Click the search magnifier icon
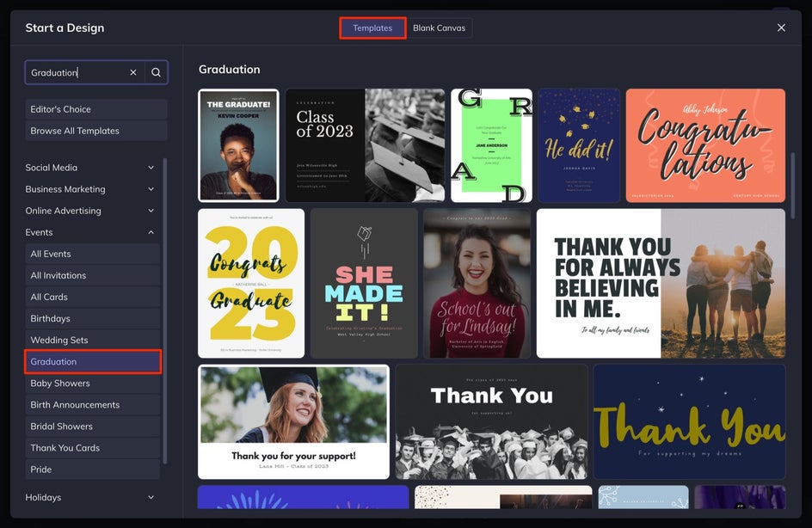The height and width of the screenshot is (528, 812). tap(156, 72)
